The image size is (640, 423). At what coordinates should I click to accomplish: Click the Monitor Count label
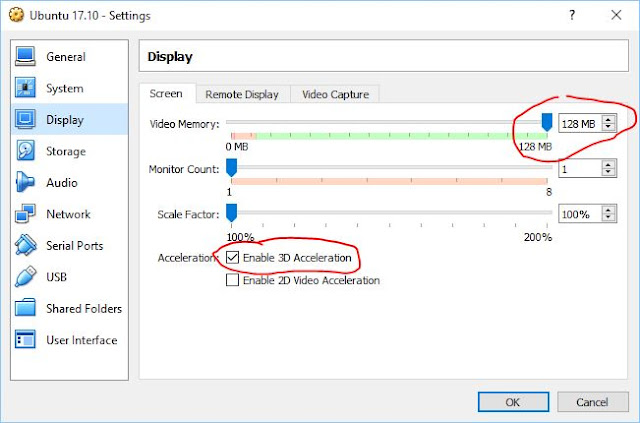(x=184, y=169)
